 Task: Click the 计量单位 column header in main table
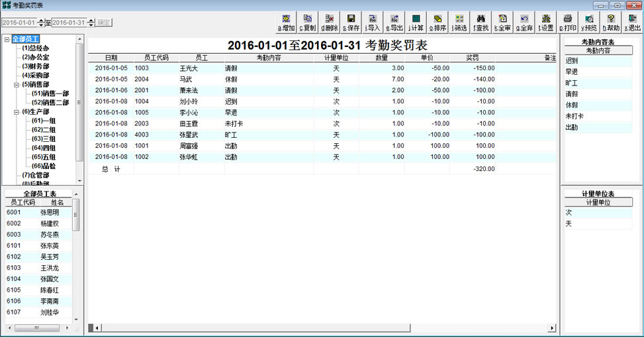click(336, 58)
